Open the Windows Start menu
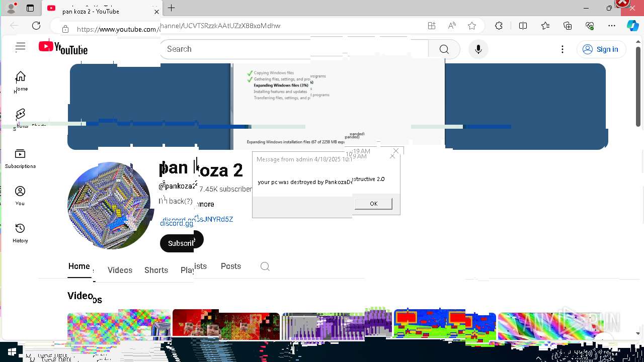The height and width of the screenshot is (362, 644). [11, 352]
